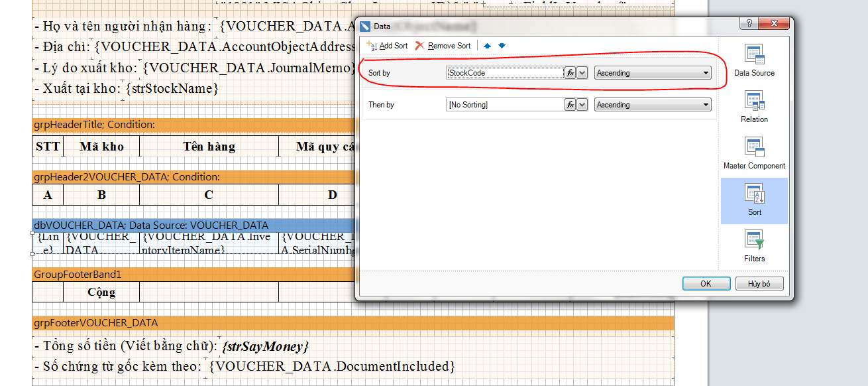This screenshot has width=868, height=386.
Task: Select the Sort section in sidebar
Action: point(754,200)
